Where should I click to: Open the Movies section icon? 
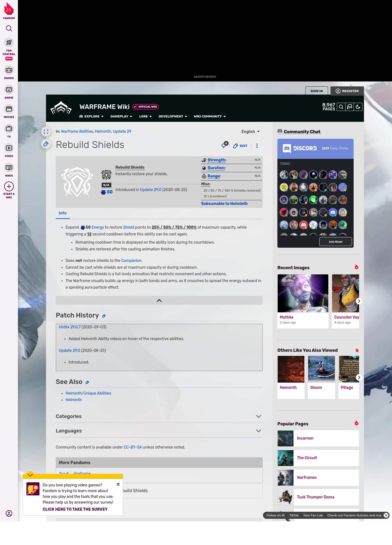tap(9, 109)
